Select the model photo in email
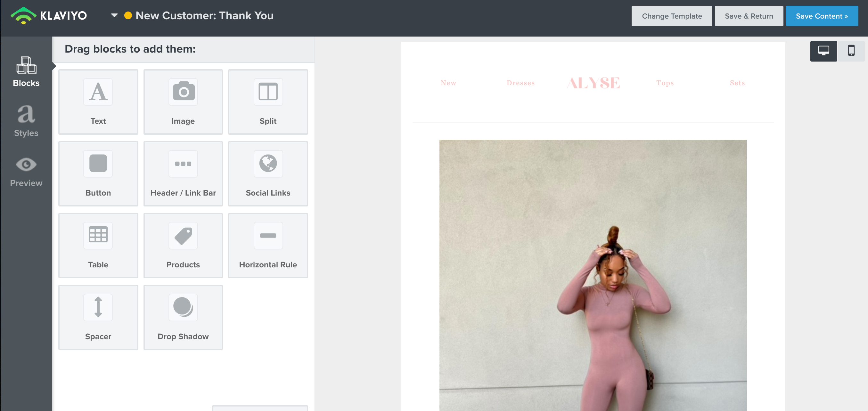Screen dimensions: 868x411 point(593,275)
